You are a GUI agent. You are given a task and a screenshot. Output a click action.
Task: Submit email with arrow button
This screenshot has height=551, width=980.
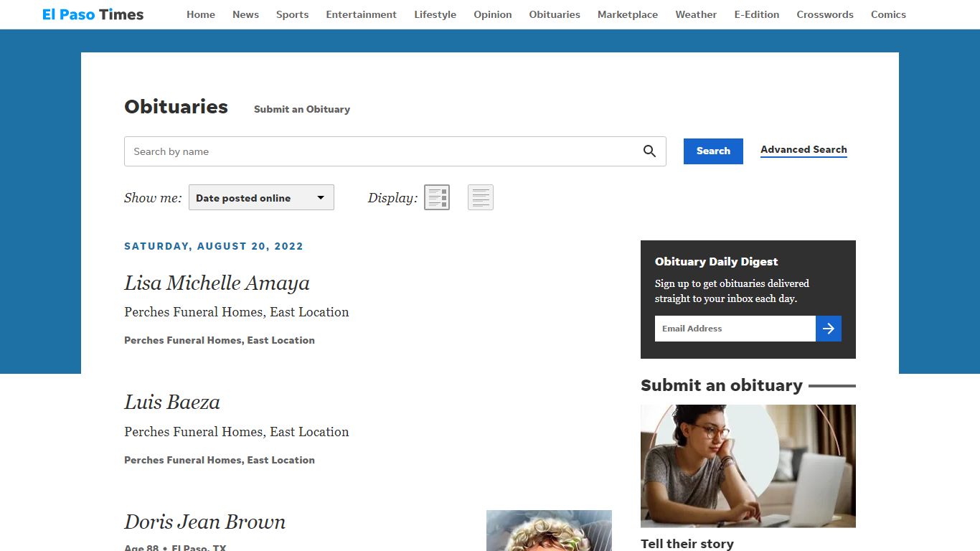point(829,329)
